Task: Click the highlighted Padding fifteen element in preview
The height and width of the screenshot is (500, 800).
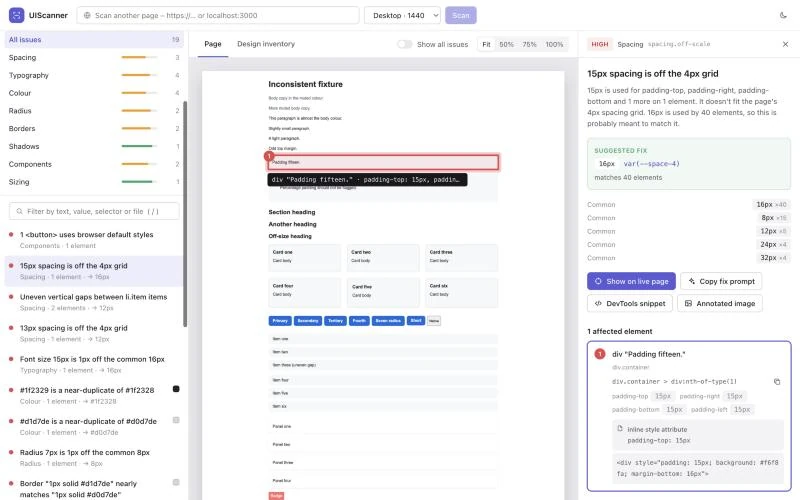Action: click(x=383, y=162)
